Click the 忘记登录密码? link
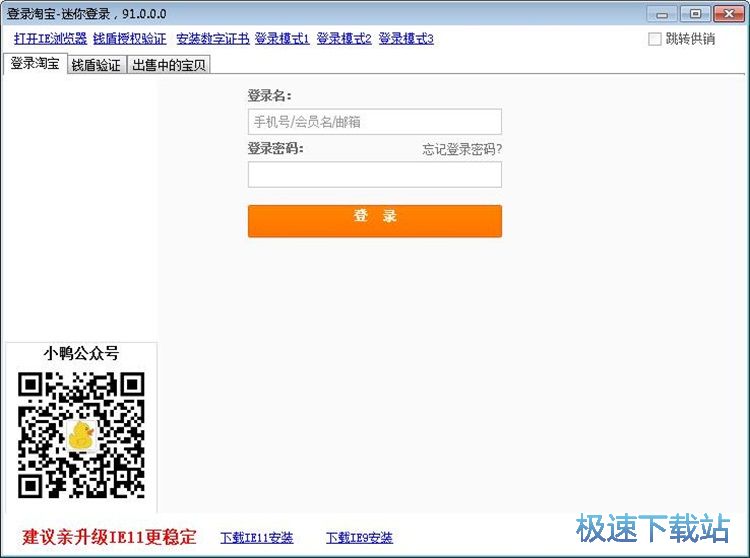This screenshot has height=558, width=750. pyautogui.click(x=462, y=149)
